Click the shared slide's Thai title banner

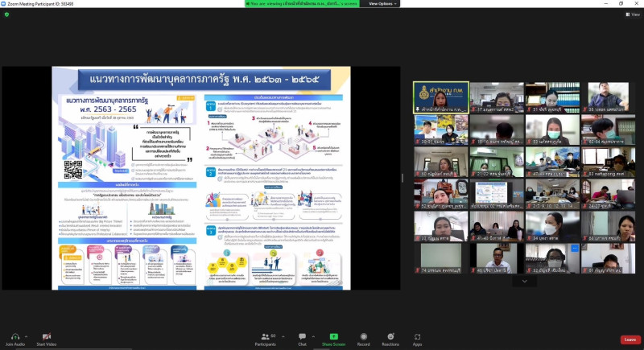point(204,79)
